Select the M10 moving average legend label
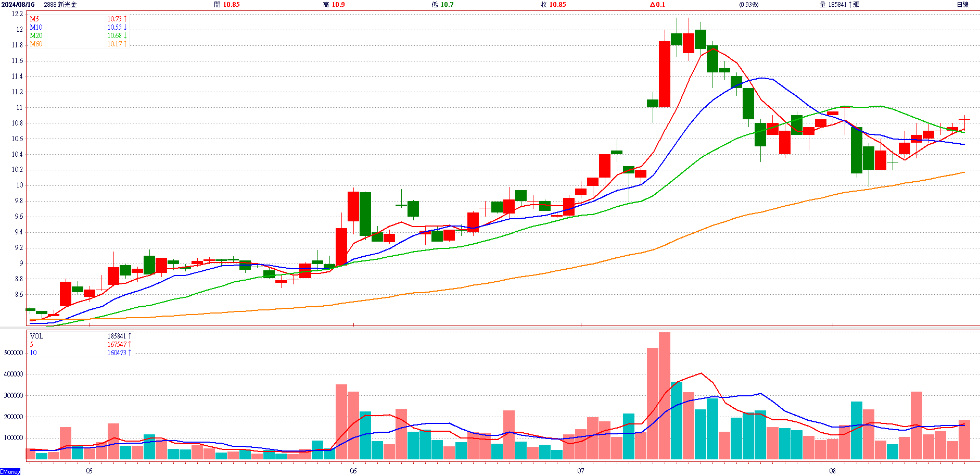 coord(36,28)
